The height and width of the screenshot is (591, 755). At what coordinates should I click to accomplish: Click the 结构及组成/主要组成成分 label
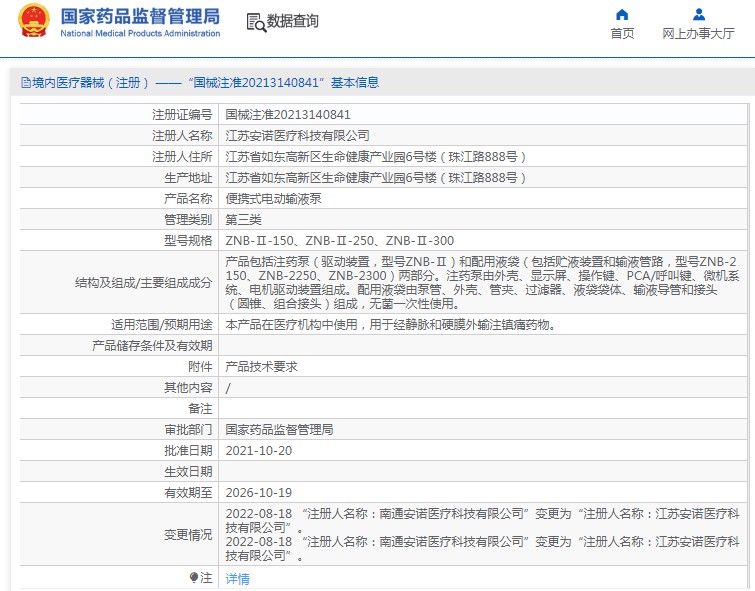143,283
